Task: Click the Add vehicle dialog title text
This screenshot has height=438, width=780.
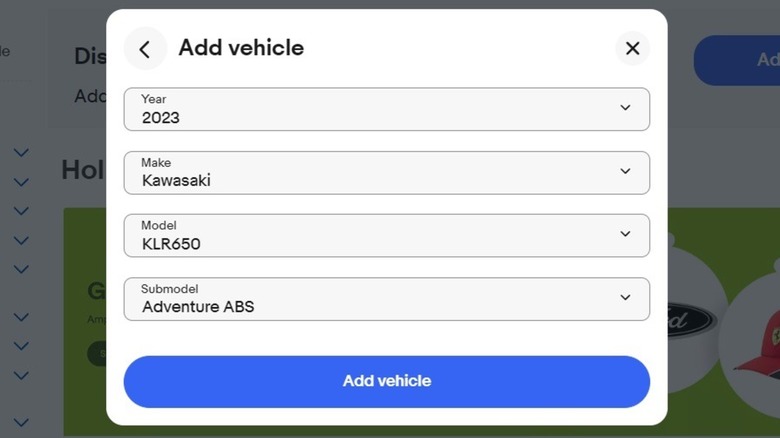Action: coord(241,48)
